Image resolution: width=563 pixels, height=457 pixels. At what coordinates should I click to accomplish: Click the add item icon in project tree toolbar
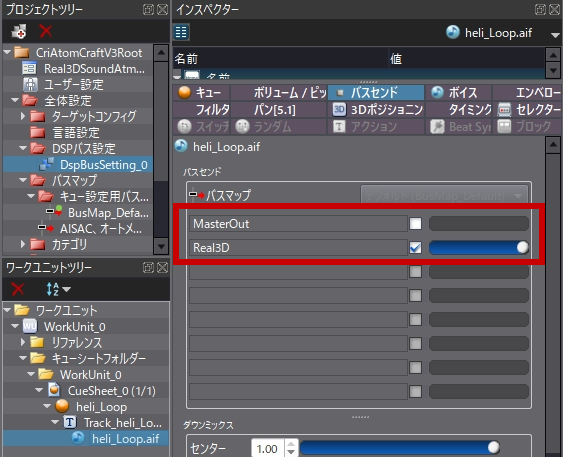point(19,32)
